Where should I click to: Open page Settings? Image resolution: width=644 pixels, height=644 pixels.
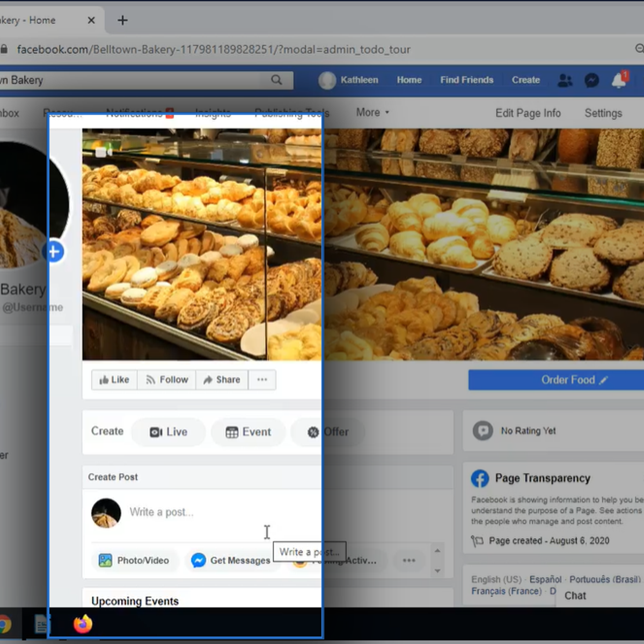[603, 113]
